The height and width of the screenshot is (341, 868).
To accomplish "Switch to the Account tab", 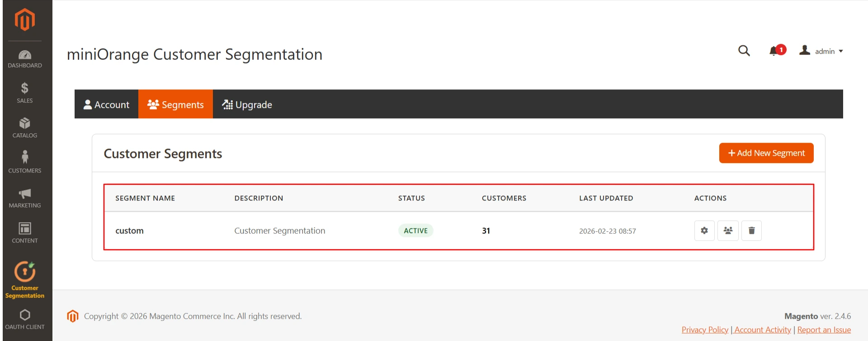I will click(x=107, y=104).
